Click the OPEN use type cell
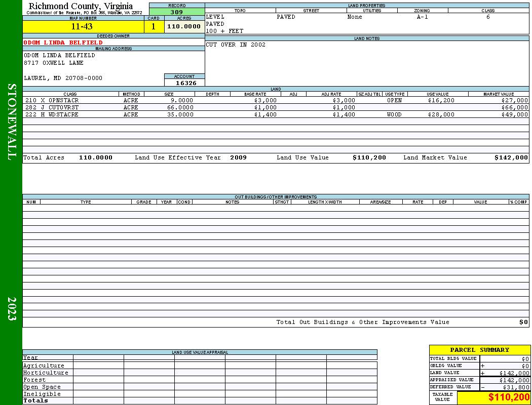Viewport: 532px width, 405px height. [394, 101]
